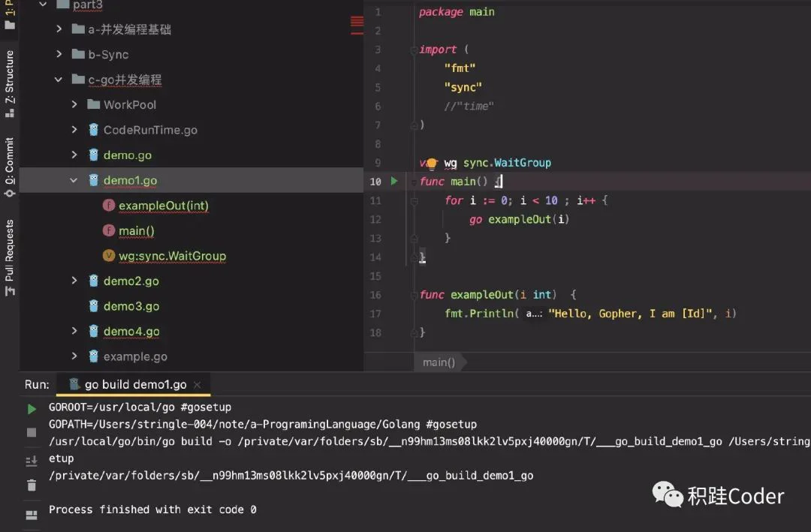
Task: Open the Structure tool window
Action: pyautogui.click(x=9, y=84)
